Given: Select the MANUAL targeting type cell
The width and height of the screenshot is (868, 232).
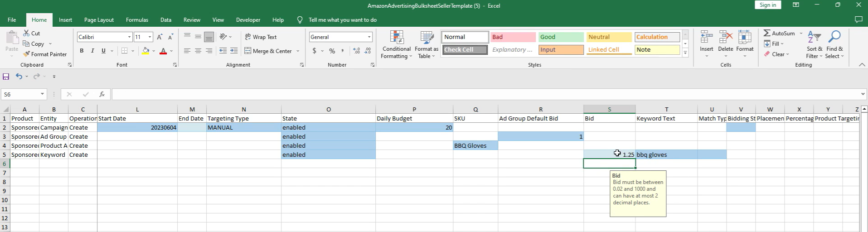Looking at the screenshot, I should (x=244, y=127).
